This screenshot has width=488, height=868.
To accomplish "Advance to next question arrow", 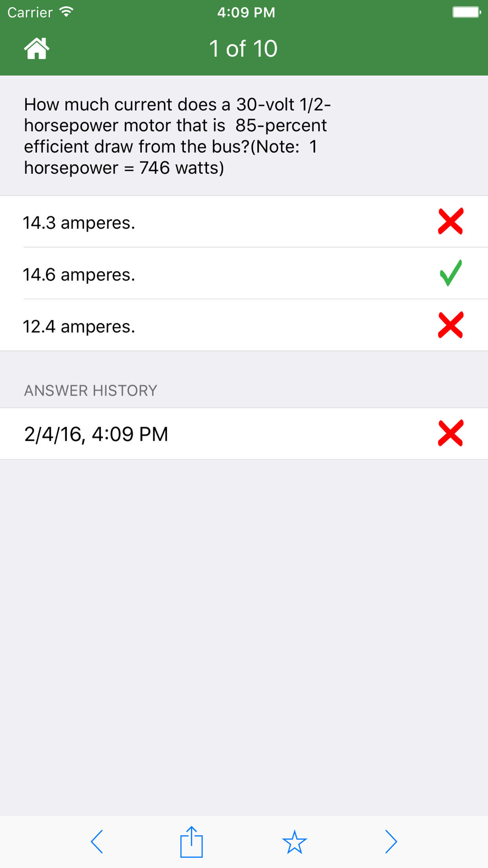I will pos(391,842).
